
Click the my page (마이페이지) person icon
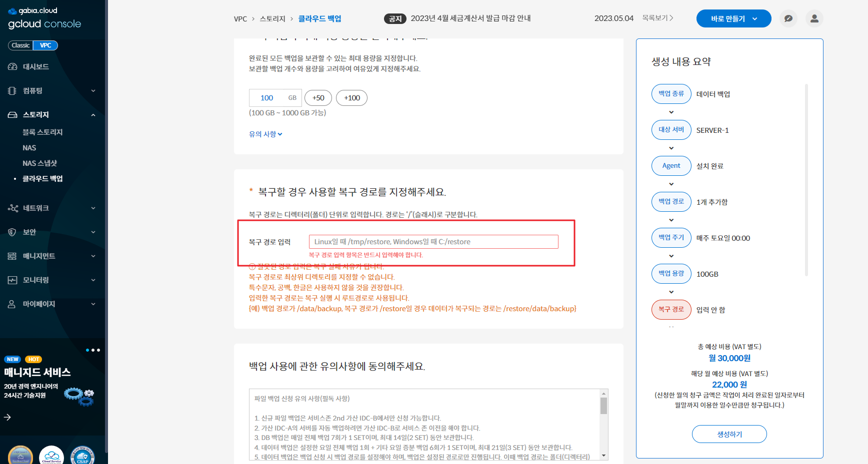click(x=12, y=304)
